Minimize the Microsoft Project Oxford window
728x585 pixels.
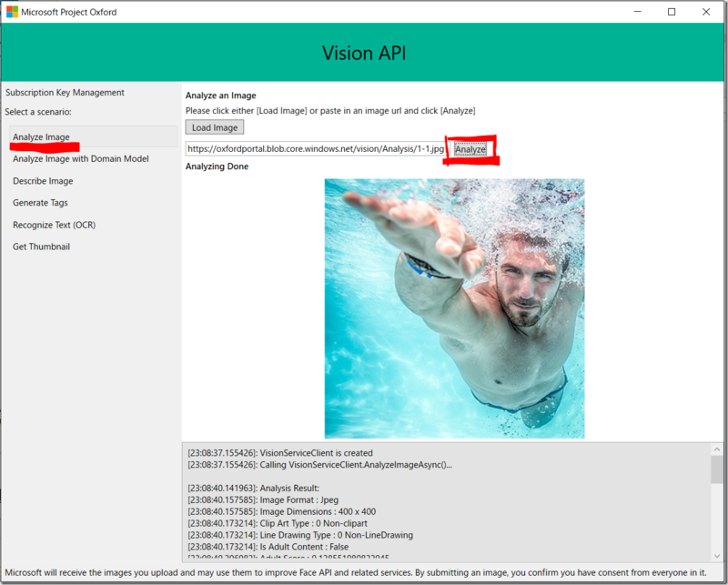pos(638,12)
